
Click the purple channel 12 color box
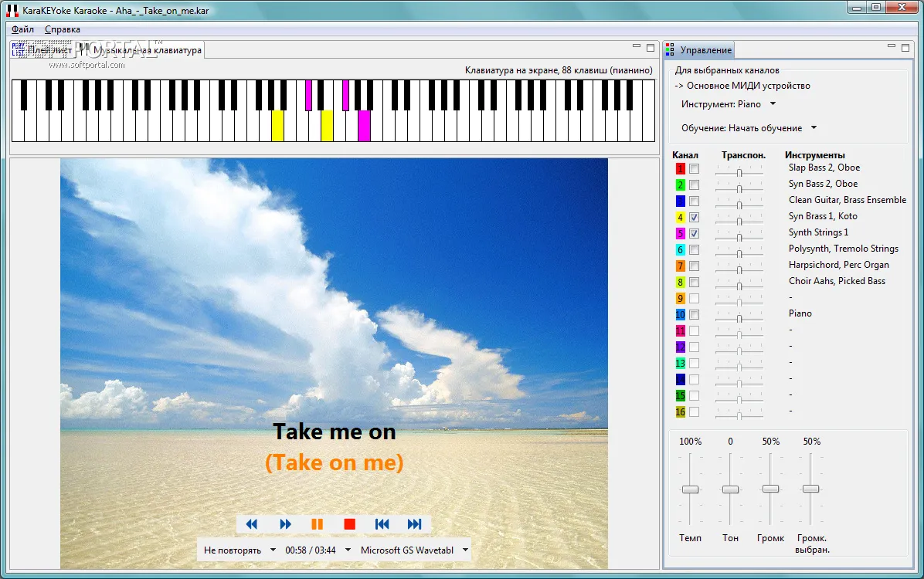point(680,347)
